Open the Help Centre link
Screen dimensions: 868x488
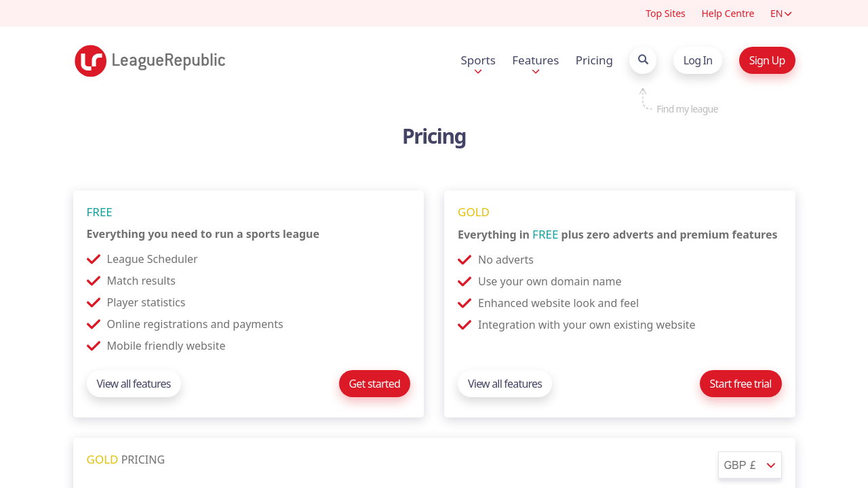728,14
